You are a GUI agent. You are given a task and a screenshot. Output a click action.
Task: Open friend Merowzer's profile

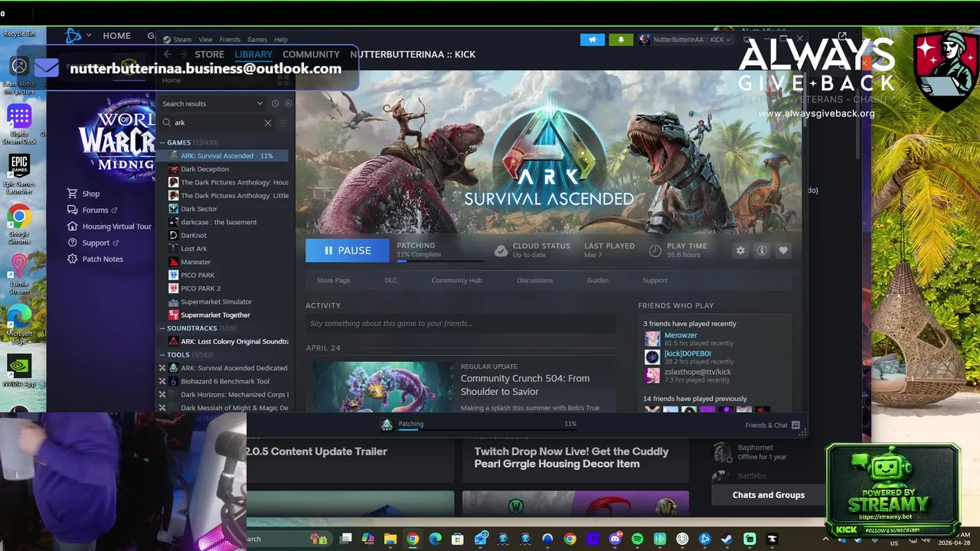(x=681, y=335)
